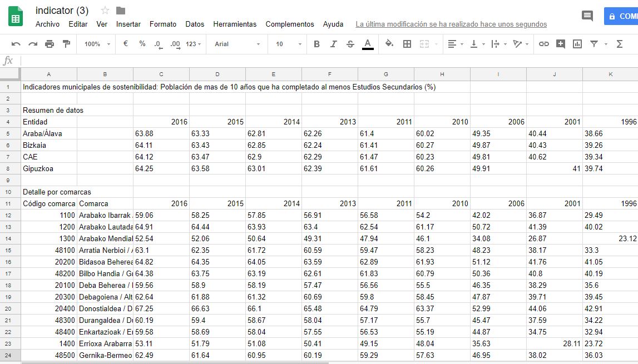Open the Google Sheets home icon
Screen dimensions: 638x364
pos(16,17)
